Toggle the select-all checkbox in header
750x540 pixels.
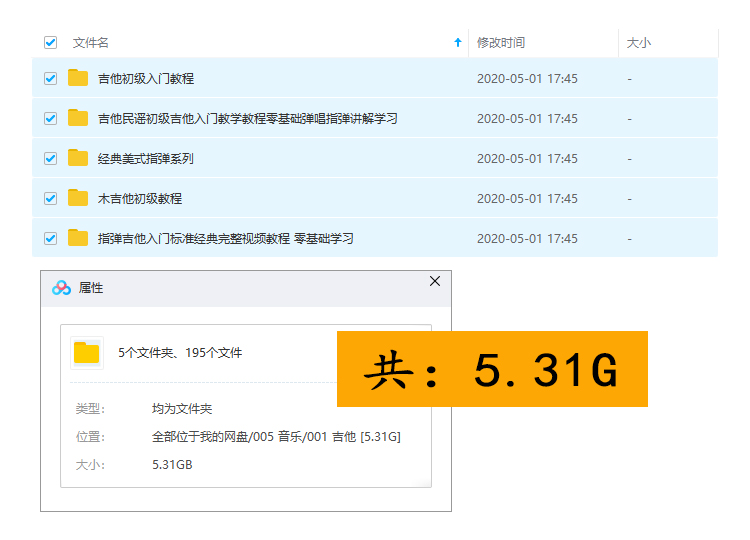click(x=50, y=43)
